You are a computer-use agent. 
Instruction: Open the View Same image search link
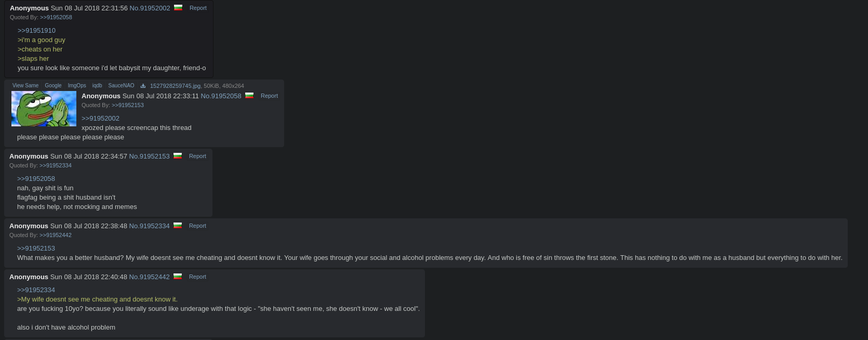[25, 86]
